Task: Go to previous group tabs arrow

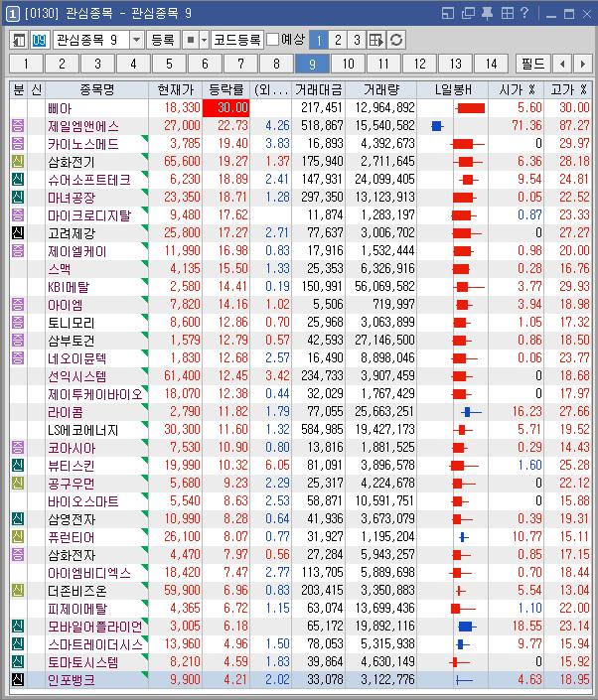Action: [562, 64]
